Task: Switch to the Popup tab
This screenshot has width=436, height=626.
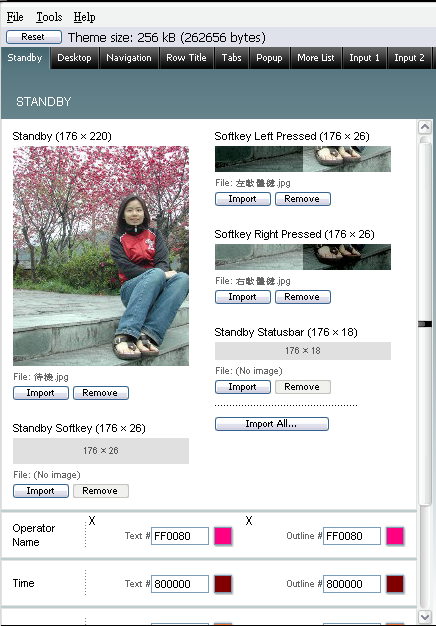Action: coord(269,58)
